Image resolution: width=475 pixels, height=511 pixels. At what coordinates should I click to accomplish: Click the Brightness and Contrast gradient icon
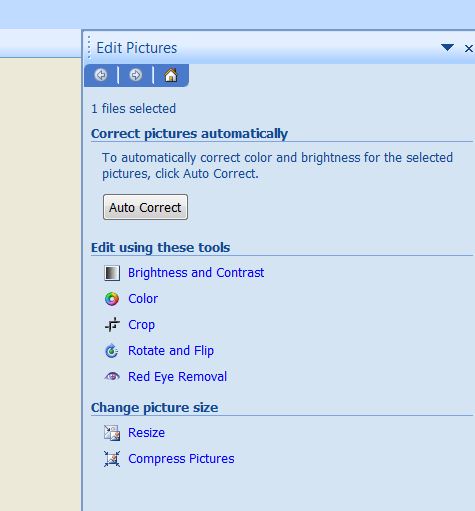point(112,273)
